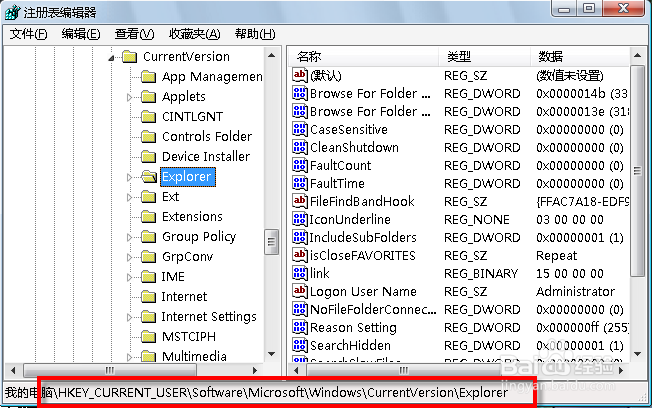Click the Controls Folder key icon
The height and width of the screenshot is (408, 652).
[148, 136]
